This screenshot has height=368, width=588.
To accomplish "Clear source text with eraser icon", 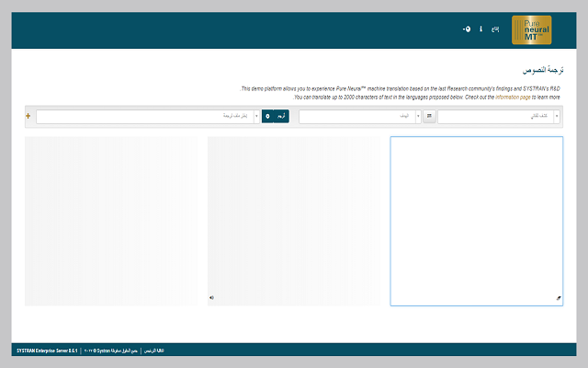I will tap(558, 298).
